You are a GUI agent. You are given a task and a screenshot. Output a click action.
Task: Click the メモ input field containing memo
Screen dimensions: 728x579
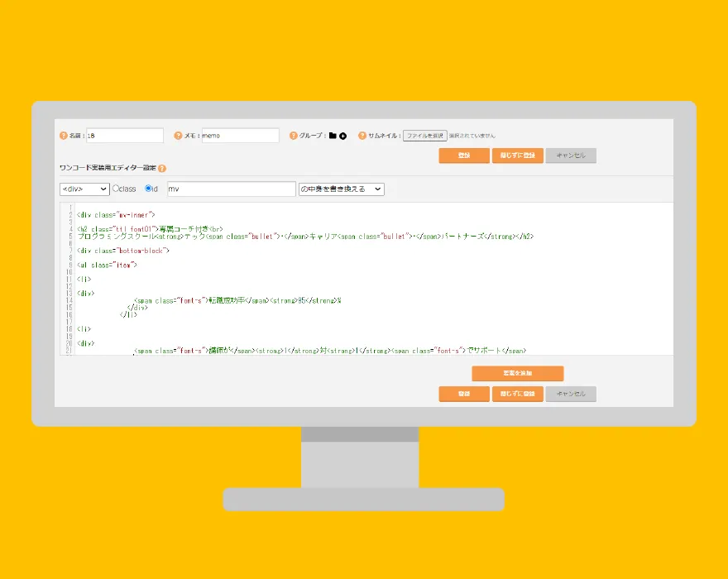(240, 136)
